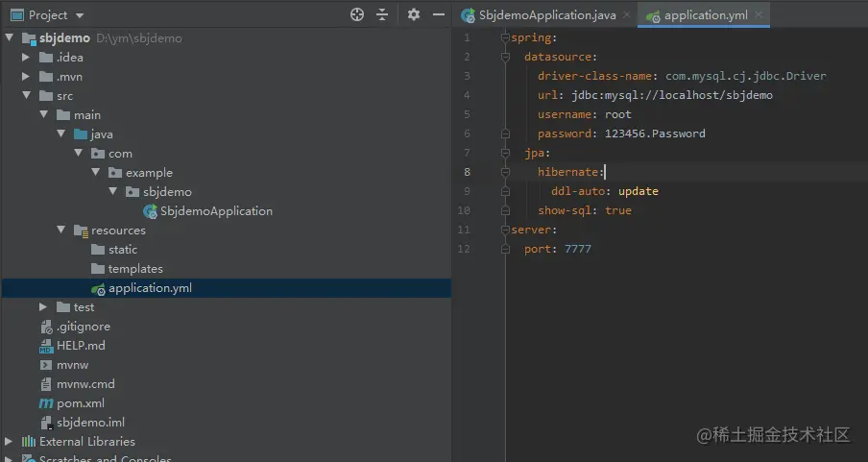The width and height of the screenshot is (868, 462).
Task: Click the pom.xml Maven icon
Action: pyautogui.click(x=46, y=403)
